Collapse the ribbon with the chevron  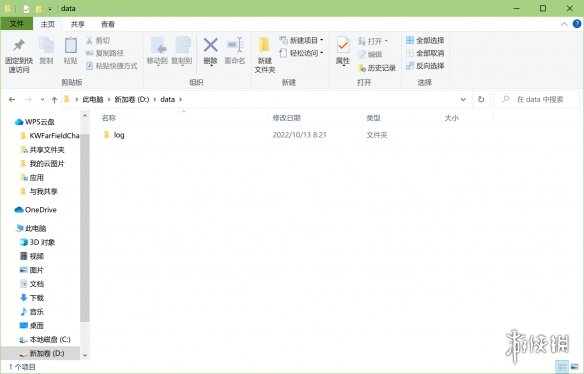click(x=564, y=24)
